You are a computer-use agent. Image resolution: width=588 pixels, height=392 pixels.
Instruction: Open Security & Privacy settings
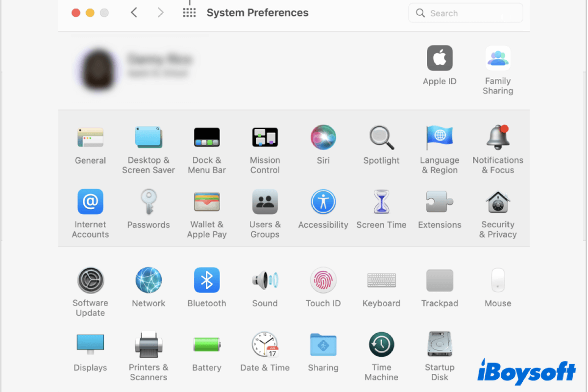tap(498, 202)
